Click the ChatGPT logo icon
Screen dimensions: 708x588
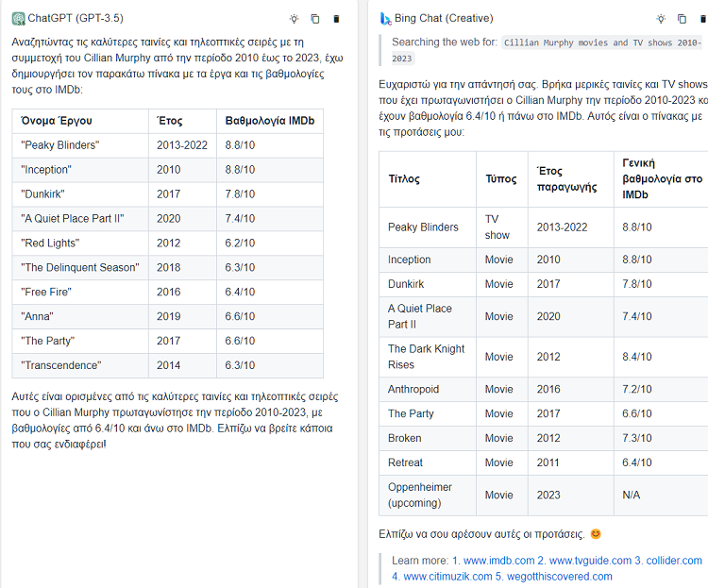[19, 19]
